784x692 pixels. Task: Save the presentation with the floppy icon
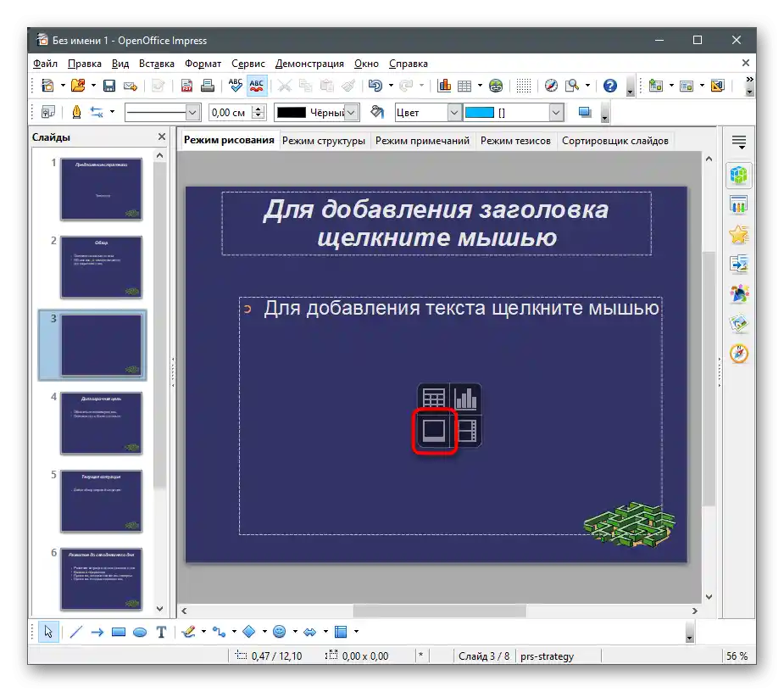109,86
